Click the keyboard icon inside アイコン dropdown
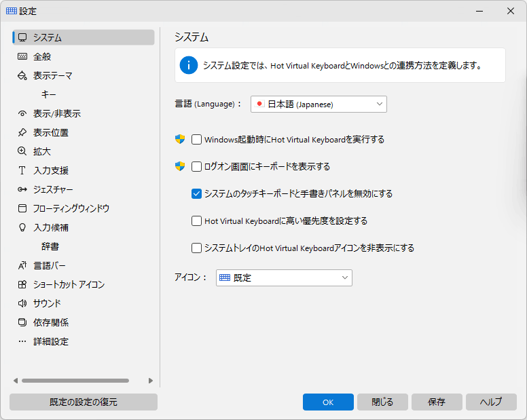 (x=225, y=278)
